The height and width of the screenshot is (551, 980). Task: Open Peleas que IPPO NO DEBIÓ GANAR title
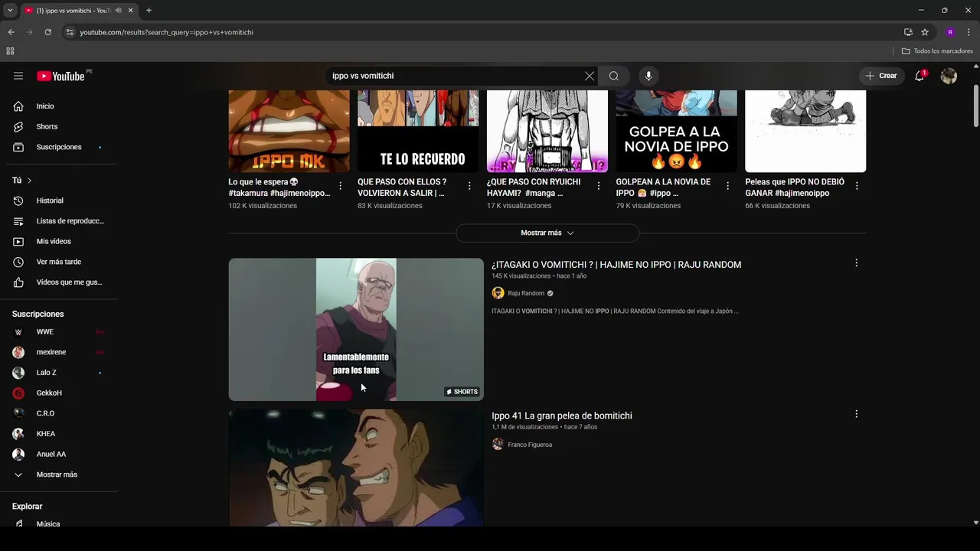pyautogui.click(x=795, y=187)
